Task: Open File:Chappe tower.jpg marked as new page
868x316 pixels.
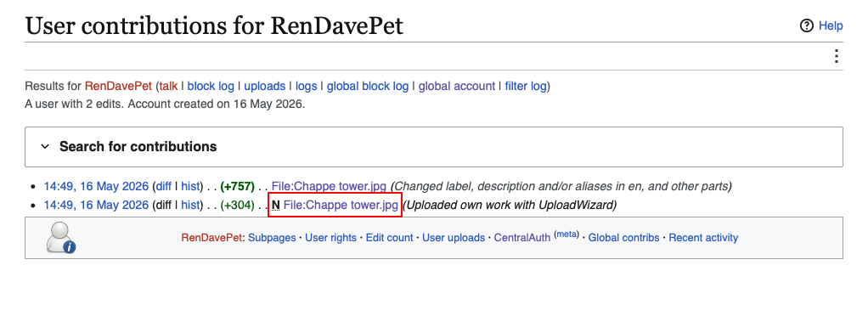Action: (341, 206)
